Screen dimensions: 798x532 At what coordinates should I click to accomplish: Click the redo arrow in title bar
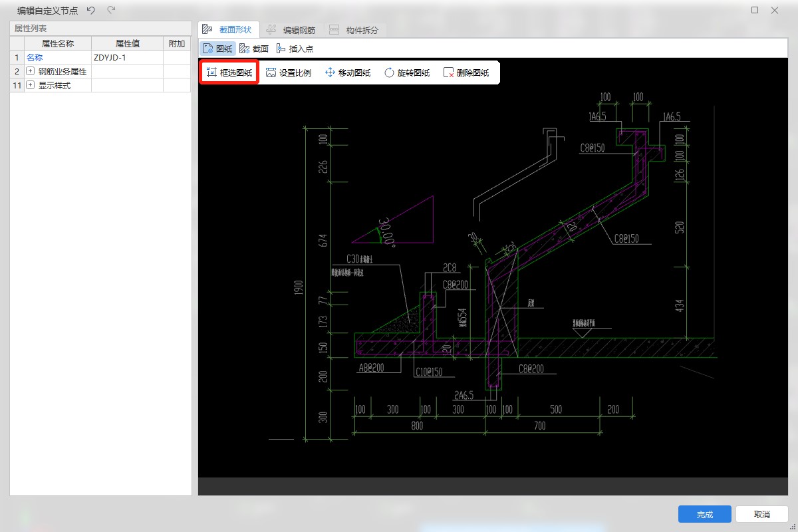(111, 10)
